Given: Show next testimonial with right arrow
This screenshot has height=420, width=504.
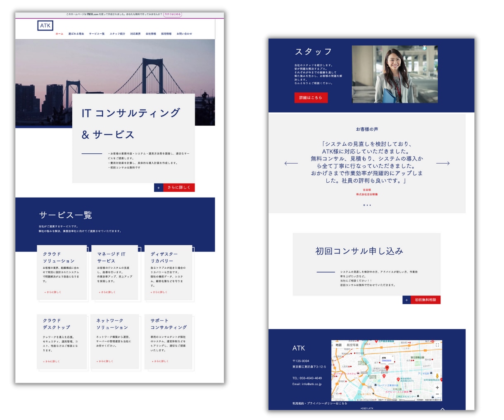Looking at the screenshot, I should tap(443, 163).
